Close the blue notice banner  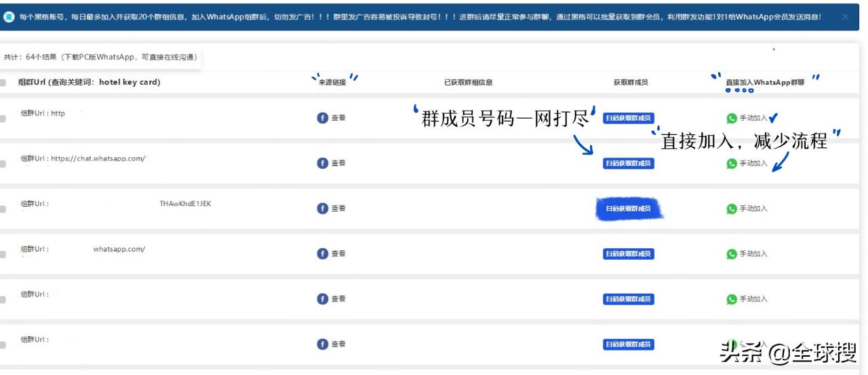[846, 17]
